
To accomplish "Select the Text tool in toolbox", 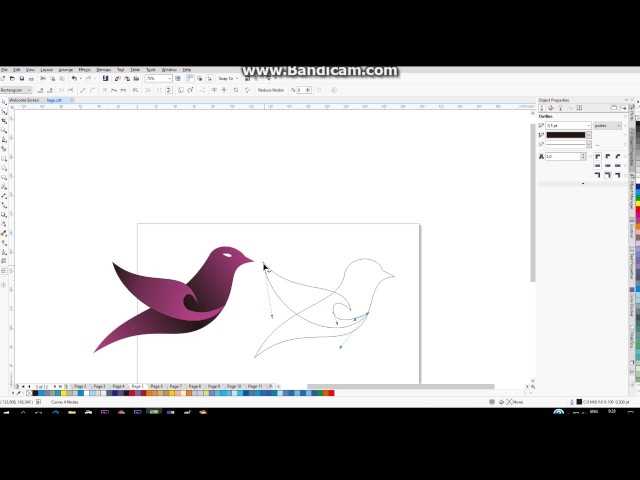I will click(x=4, y=187).
